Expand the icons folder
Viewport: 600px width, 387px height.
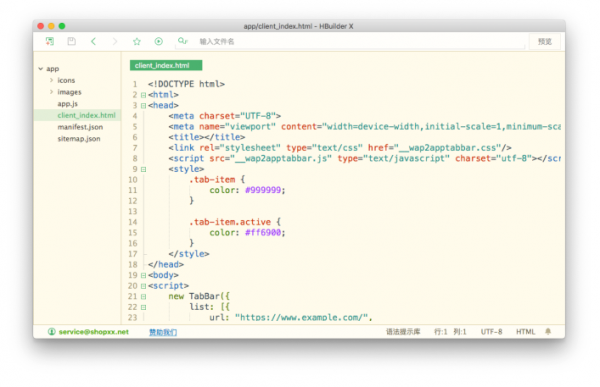(x=51, y=80)
